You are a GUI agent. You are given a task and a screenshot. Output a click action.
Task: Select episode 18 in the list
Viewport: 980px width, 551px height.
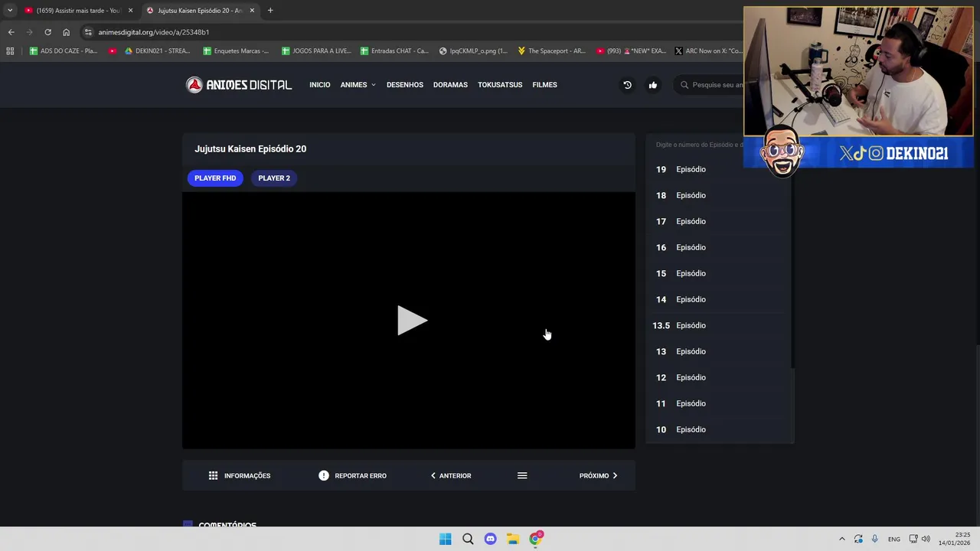[715, 195]
